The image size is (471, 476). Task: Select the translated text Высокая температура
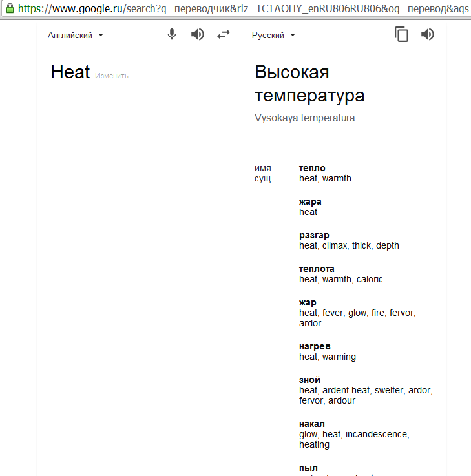(309, 84)
